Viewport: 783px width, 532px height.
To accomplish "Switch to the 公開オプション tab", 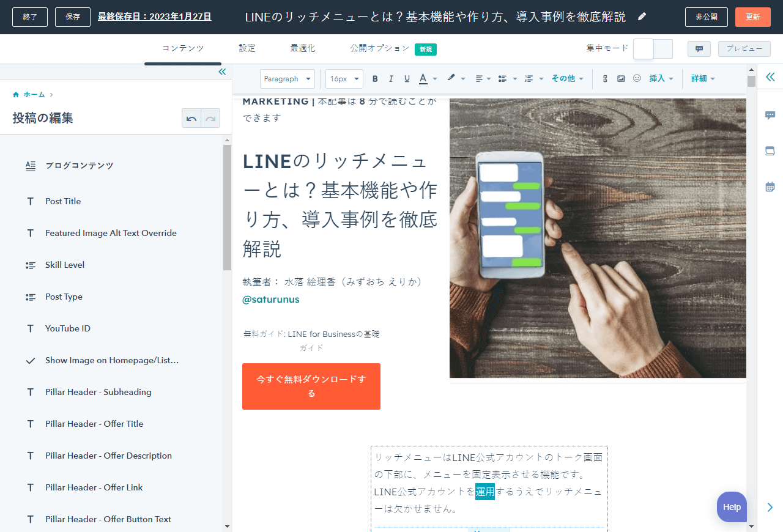I will [x=380, y=48].
